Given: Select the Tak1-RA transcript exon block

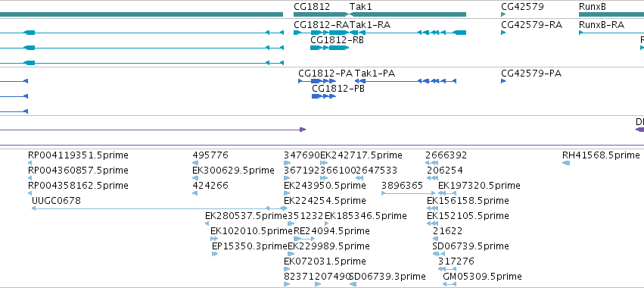Looking at the screenshot, I should (459, 33).
